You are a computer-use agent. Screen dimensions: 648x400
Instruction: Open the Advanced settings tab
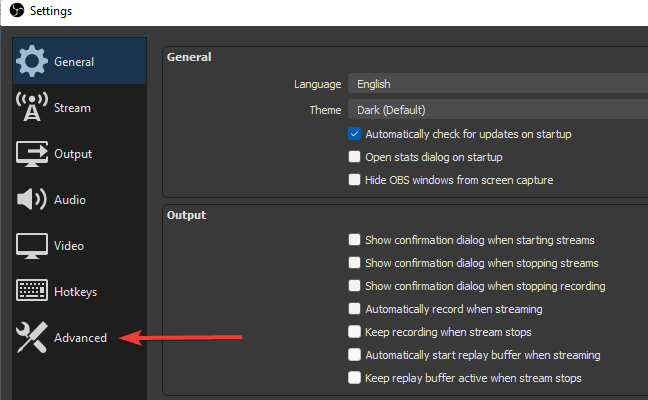pos(80,338)
